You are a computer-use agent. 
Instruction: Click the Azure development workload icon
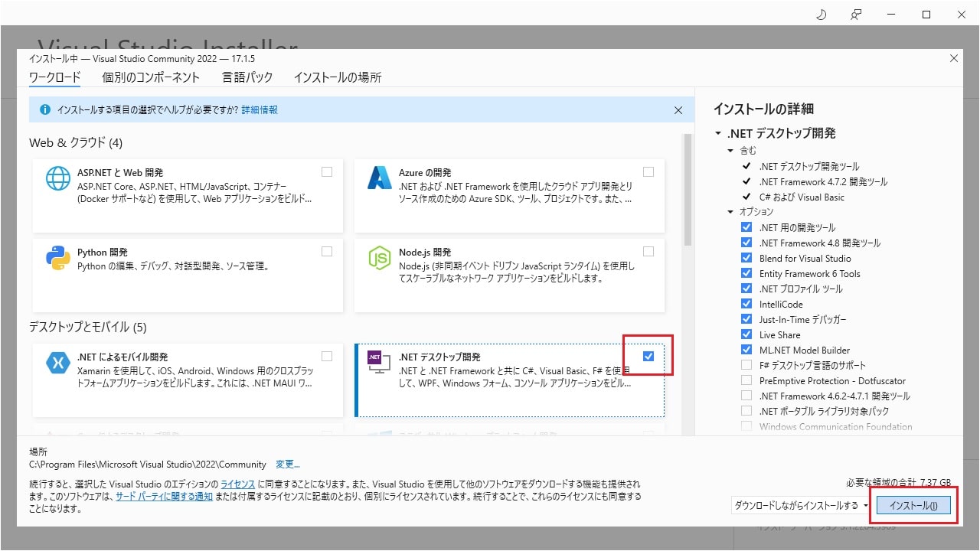click(x=380, y=179)
